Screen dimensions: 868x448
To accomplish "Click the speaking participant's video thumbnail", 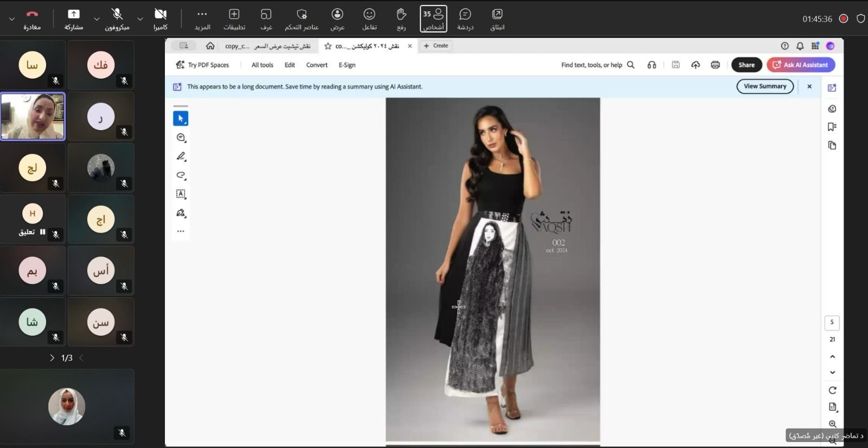I will coord(33,117).
